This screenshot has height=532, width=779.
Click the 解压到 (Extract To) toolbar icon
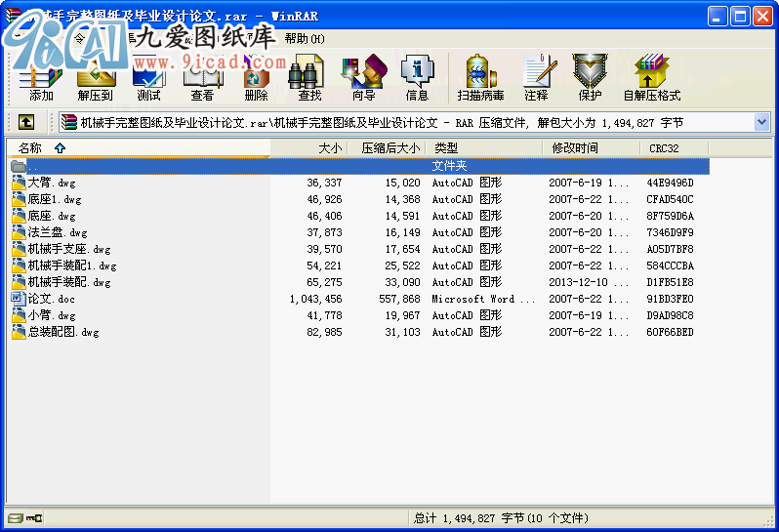[x=96, y=78]
